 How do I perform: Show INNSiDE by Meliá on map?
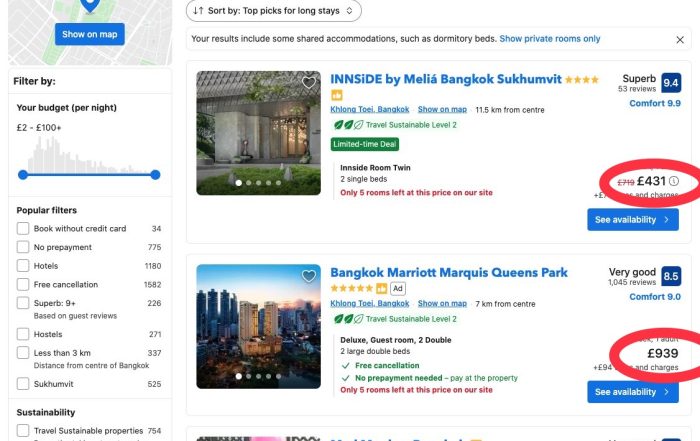click(442, 109)
